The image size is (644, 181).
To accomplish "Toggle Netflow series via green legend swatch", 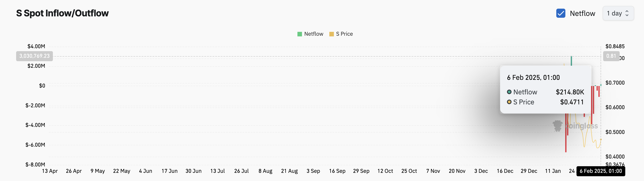I will point(300,34).
